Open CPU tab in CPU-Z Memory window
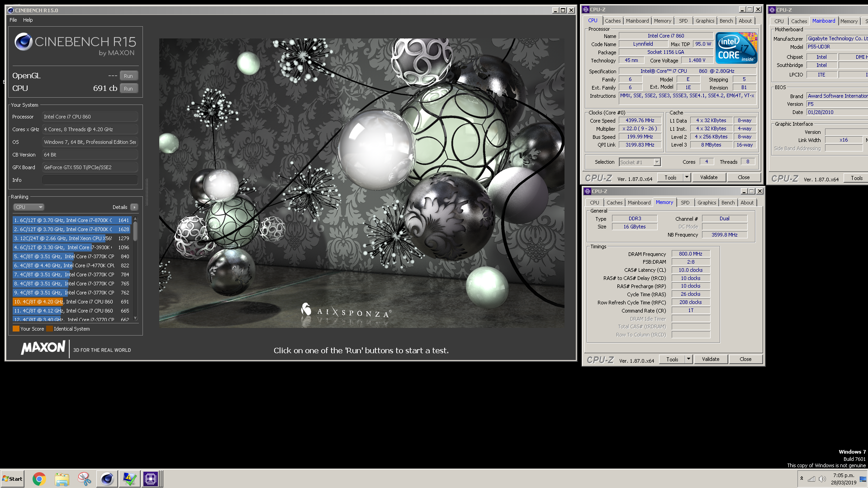The image size is (868, 488). [594, 203]
